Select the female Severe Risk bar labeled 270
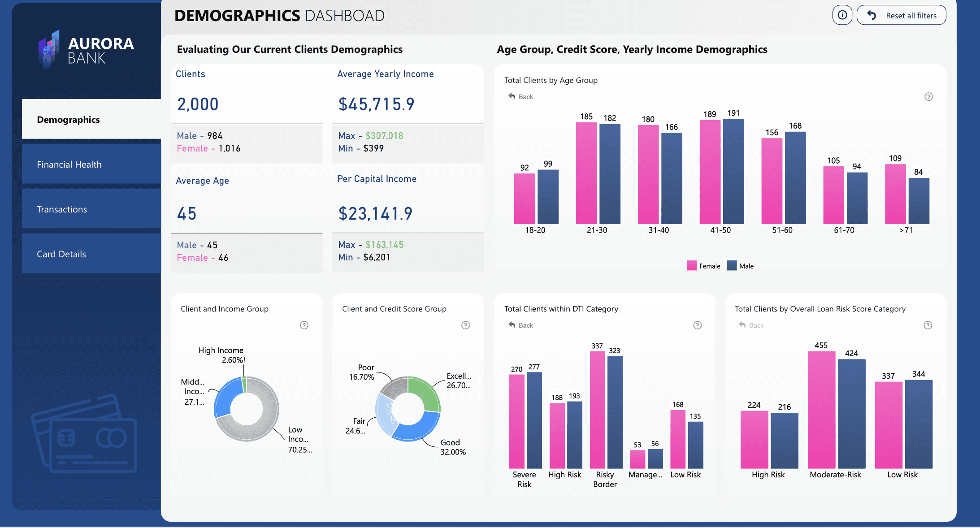 point(516,421)
